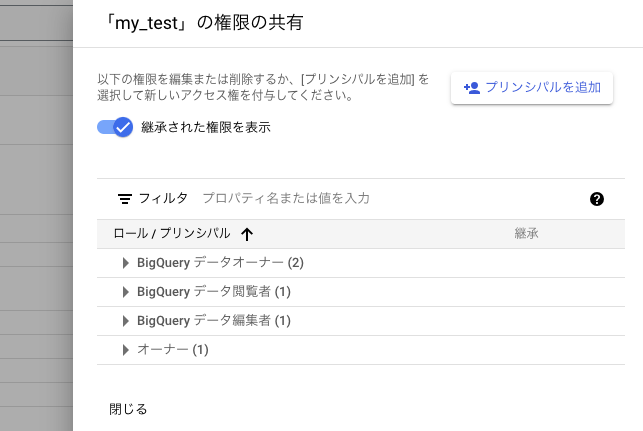
Task: Expand BigQuery データ閲覧者 (1) triangle
Action: [125, 292]
